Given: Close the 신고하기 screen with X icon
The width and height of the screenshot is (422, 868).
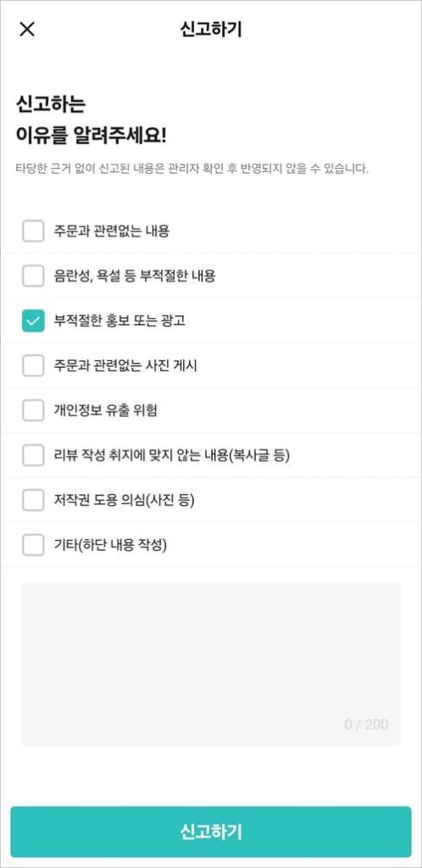Looking at the screenshot, I should coord(26,30).
